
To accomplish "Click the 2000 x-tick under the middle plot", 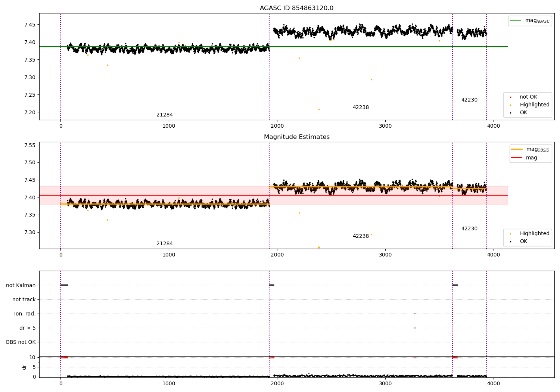I will click(277, 255).
